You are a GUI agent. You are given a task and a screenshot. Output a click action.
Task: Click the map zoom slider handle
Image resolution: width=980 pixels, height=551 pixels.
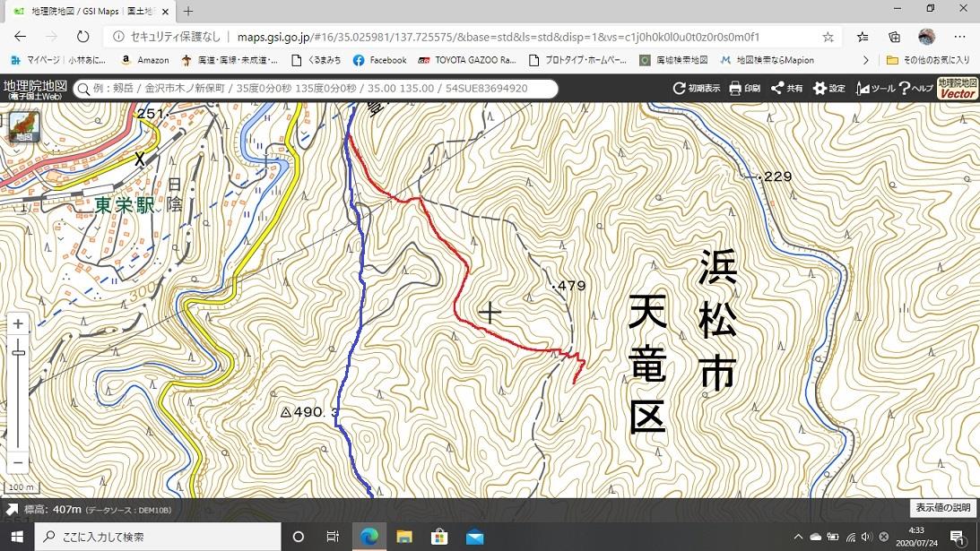click(18, 353)
